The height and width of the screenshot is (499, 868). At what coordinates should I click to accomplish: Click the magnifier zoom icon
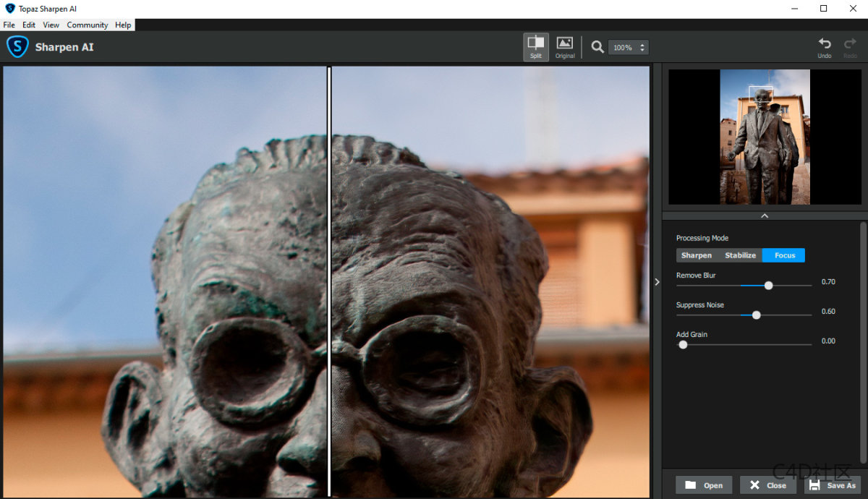597,46
